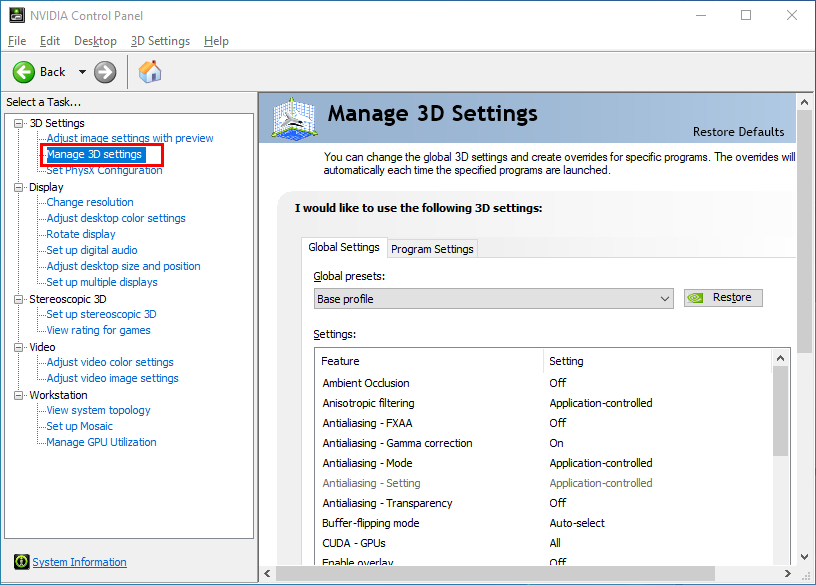Select the Anisotropic filtering row
816x585 pixels.
tap(543, 403)
